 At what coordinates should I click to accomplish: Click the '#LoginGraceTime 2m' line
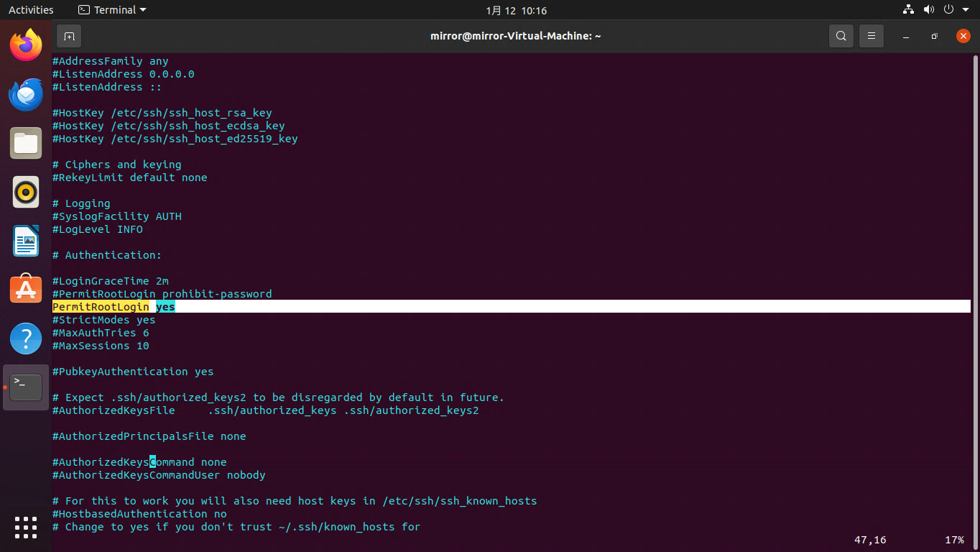pos(111,281)
